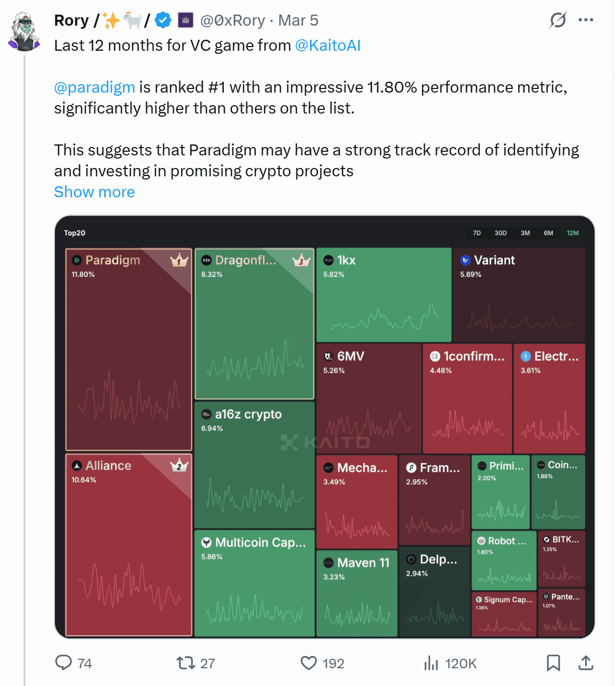Bookmark this post
The image size is (616, 686).
(x=553, y=663)
